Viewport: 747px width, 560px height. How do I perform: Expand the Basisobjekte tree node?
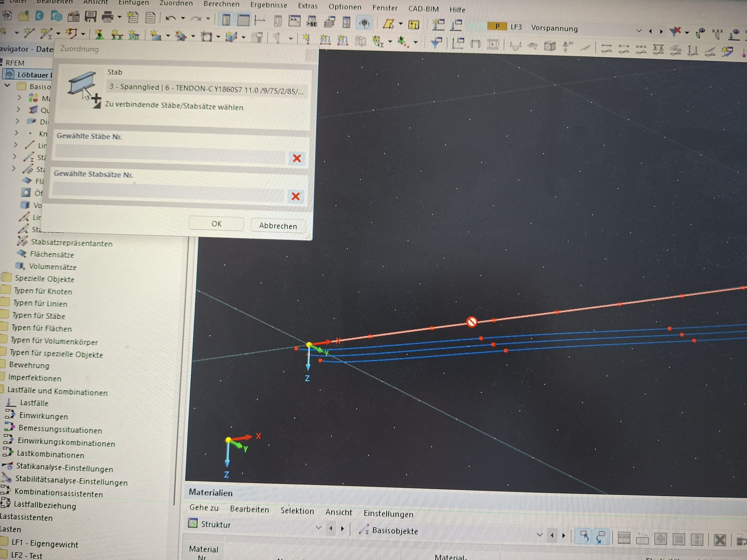7,85
